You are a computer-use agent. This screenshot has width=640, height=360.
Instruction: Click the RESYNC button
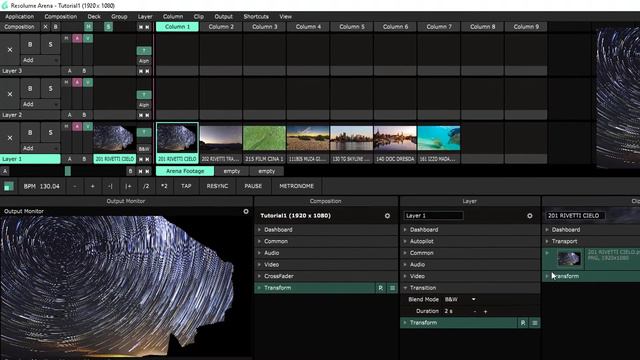click(x=217, y=186)
